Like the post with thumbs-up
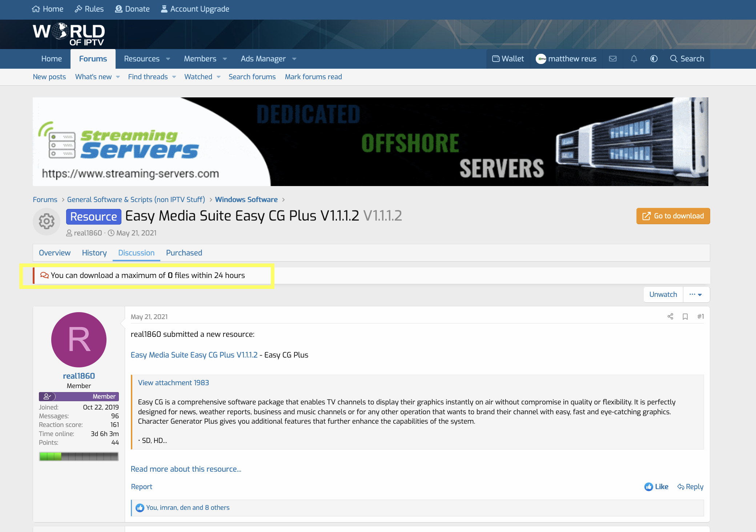The width and height of the screenshot is (756, 532). (x=656, y=487)
